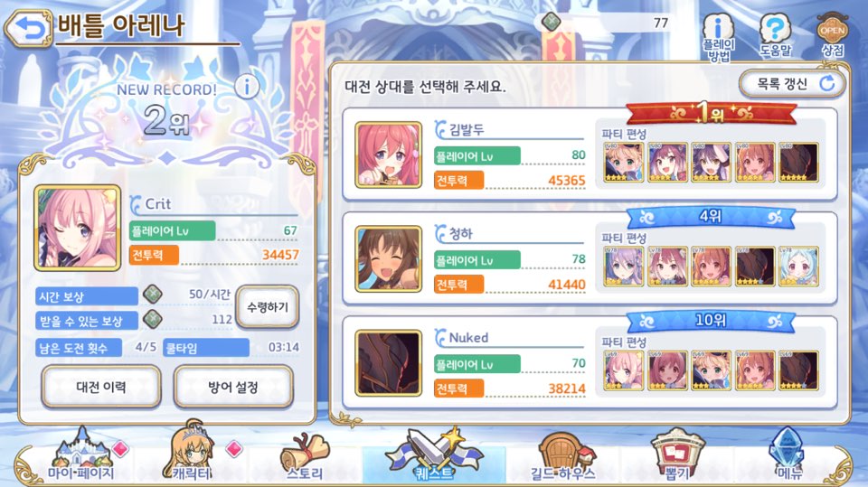Select rank 1 opponent 김발두

(x=590, y=155)
